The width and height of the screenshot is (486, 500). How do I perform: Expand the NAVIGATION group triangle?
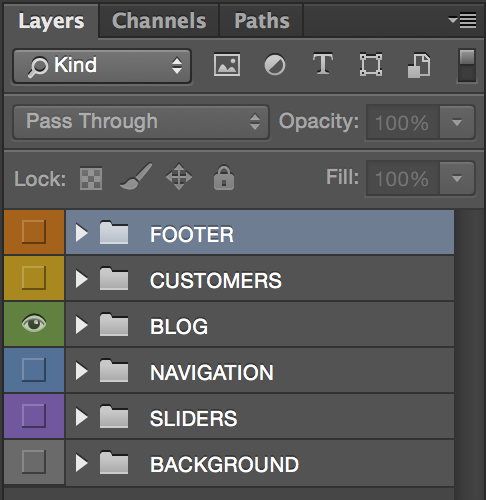tap(81, 371)
